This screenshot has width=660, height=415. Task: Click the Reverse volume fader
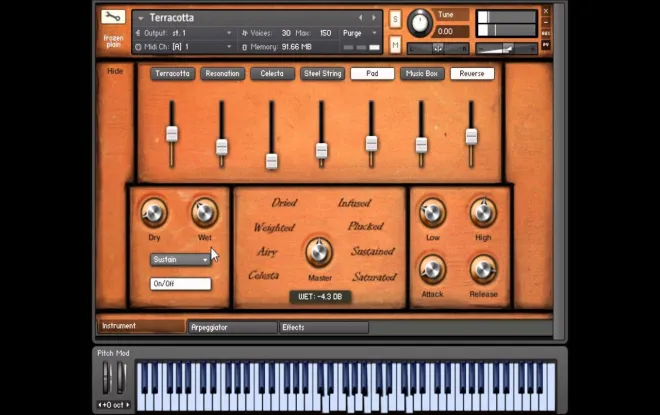click(471, 137)
